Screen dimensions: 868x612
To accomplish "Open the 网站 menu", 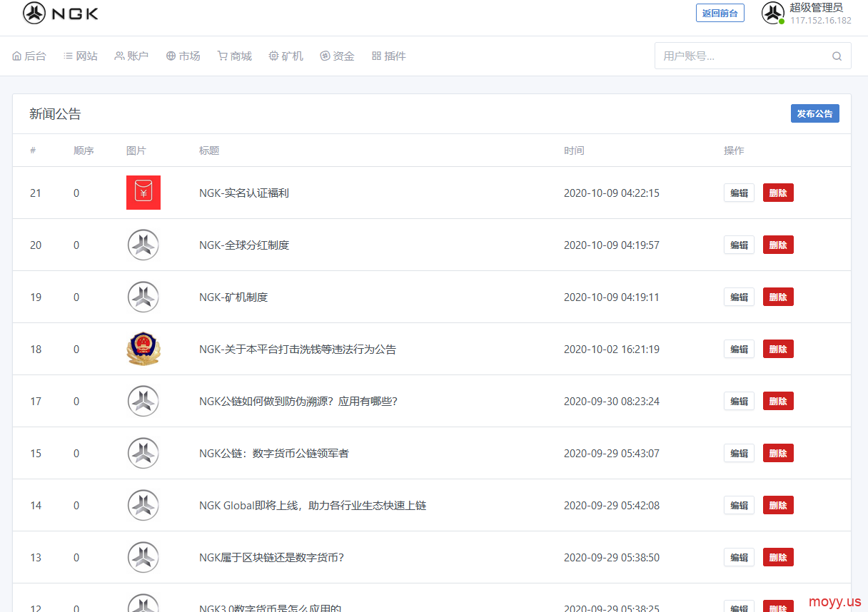I will (x=81, y=56).
